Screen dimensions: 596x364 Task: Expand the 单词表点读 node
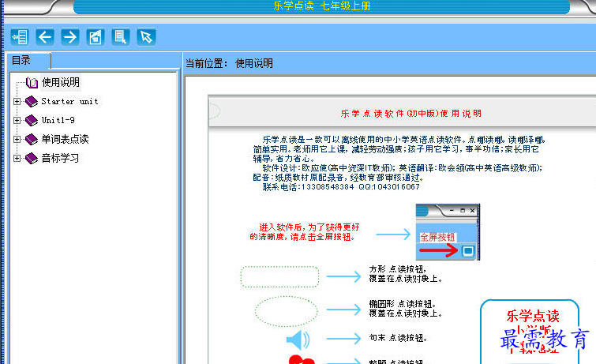pyautogui.click(x=17, y=139)
